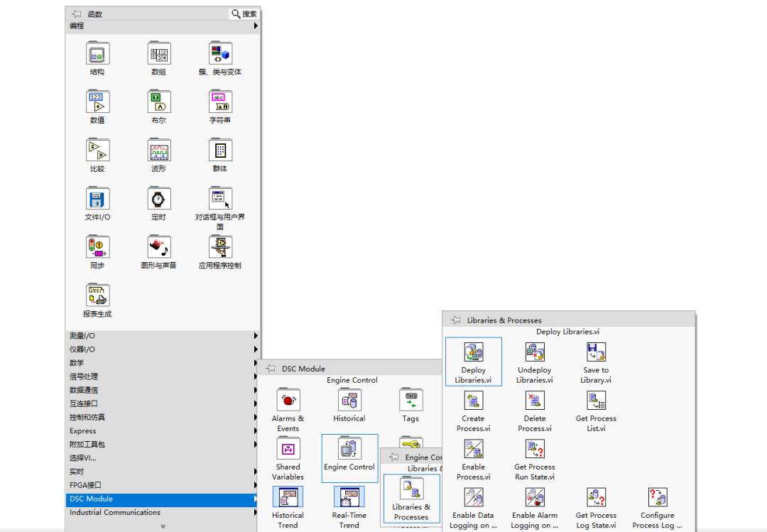Select the Historical Trend icon
Viewport: 767px width, 532px height.
[x=288, y=496]
